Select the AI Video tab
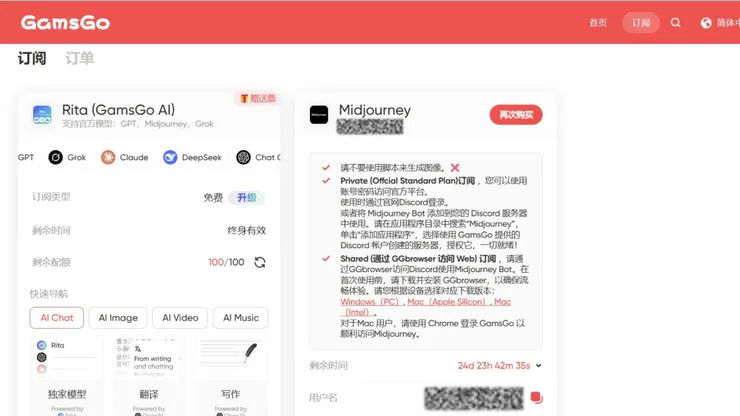 pyautogui.click(x=180, y=318)
